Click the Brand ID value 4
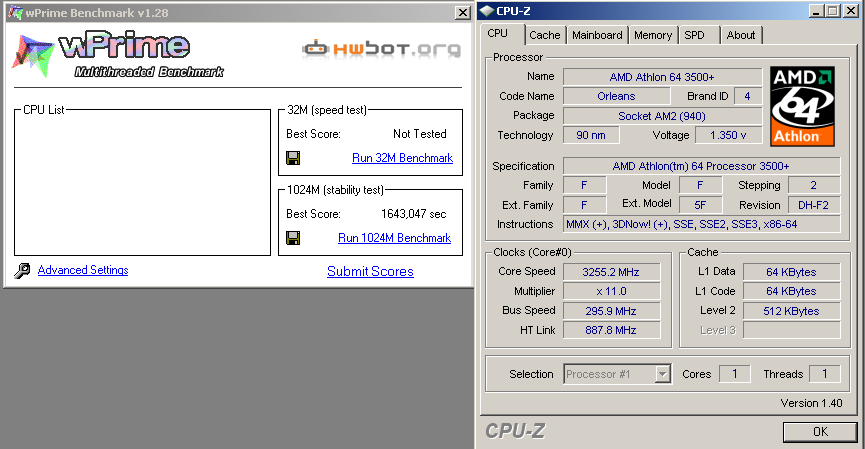 click(747, 97)
